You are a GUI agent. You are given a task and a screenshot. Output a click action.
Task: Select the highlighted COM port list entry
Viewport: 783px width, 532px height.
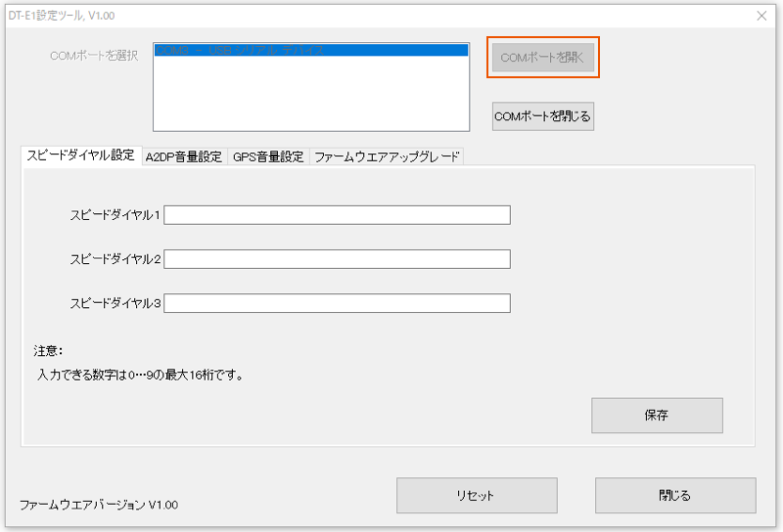[x=310, y=50]
